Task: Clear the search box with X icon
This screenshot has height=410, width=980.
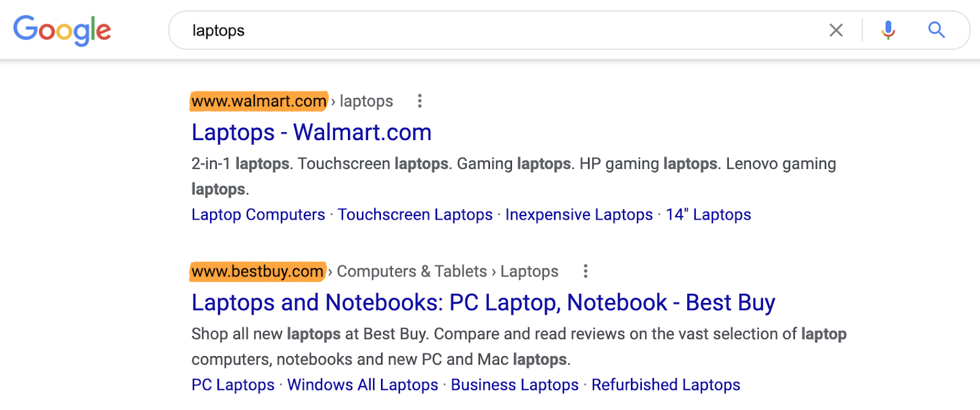Action: pyautogui.click(x=836, y=30)
